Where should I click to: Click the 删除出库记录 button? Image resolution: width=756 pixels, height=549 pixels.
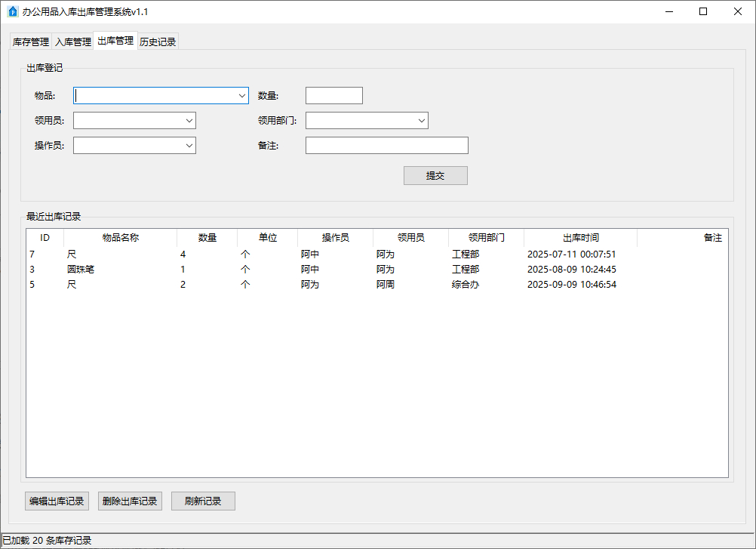(x=130, y=501)
